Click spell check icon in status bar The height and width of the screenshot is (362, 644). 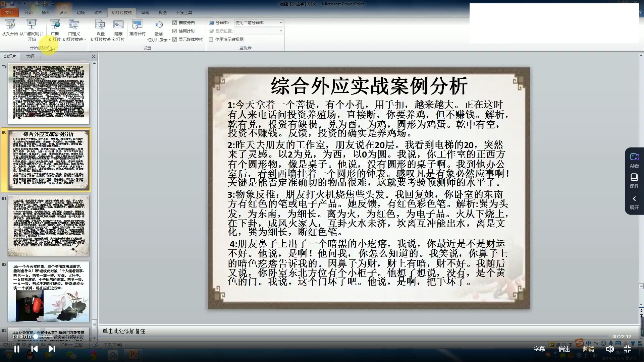tap(95, 345)
